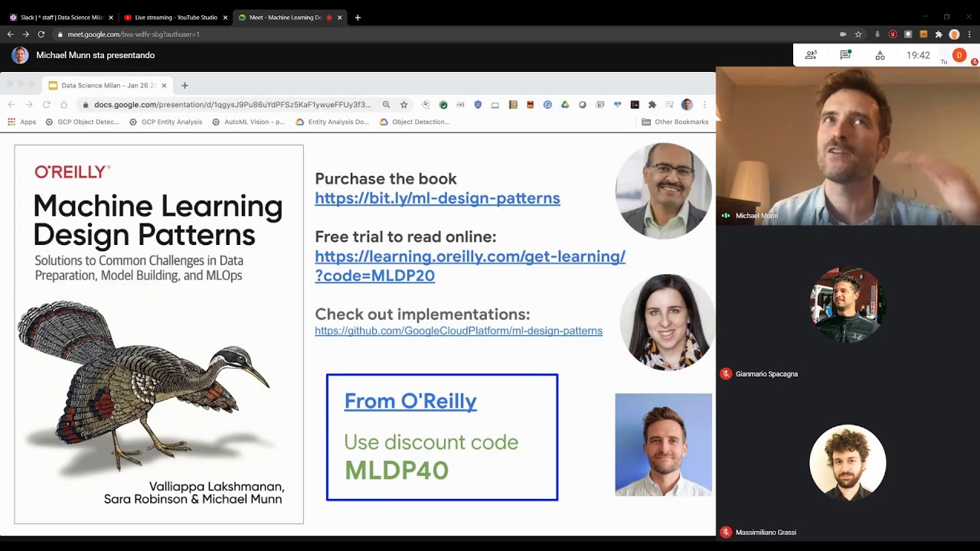Click Massimiliano Grassi's participant avatar
Image resolution: width=980 pixels, height=551 pixels.
[848, 462]
